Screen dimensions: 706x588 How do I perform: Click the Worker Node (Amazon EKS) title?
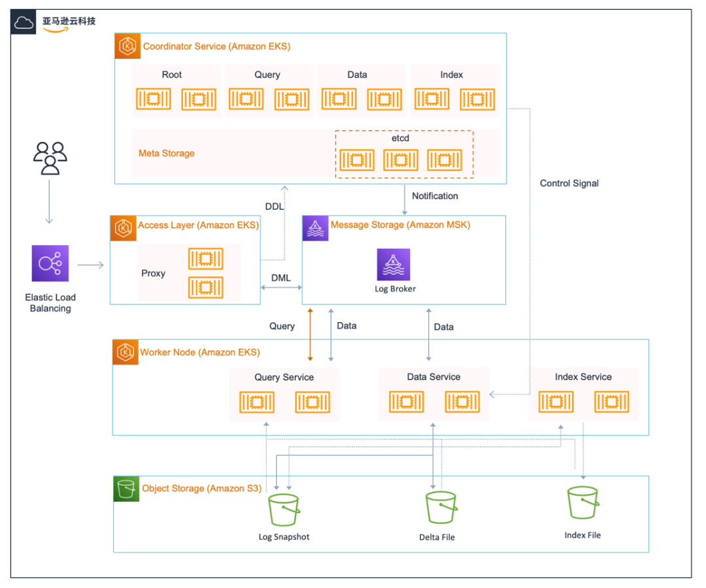200,352
